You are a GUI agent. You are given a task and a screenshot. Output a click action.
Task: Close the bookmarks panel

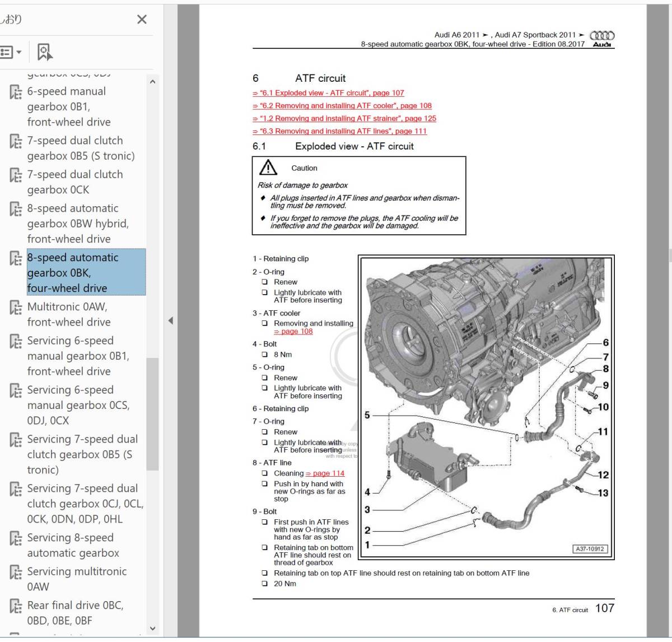pyautogui.click(x=142, y=20)
